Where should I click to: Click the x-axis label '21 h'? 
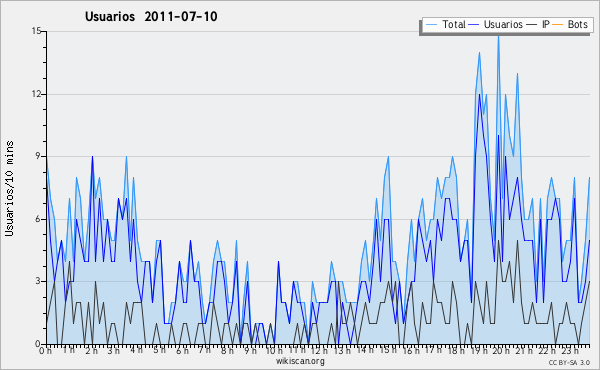pyautogui.click(x=523, y=350)
